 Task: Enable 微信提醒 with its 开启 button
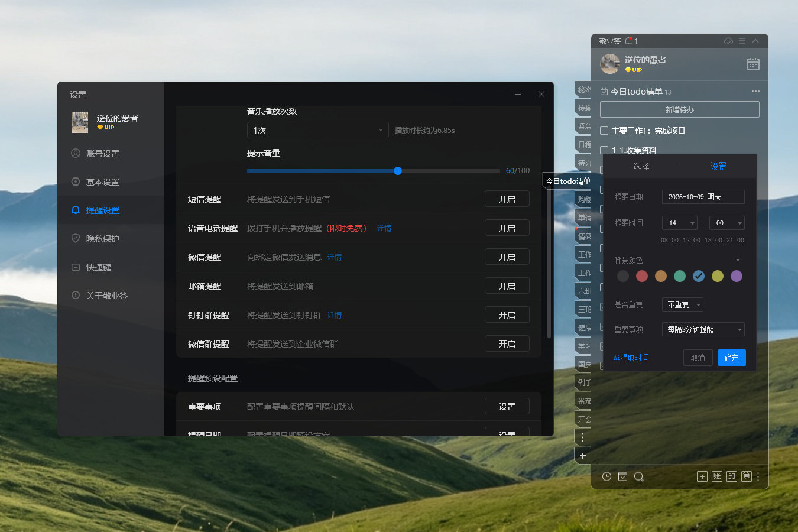click(507, 257)
